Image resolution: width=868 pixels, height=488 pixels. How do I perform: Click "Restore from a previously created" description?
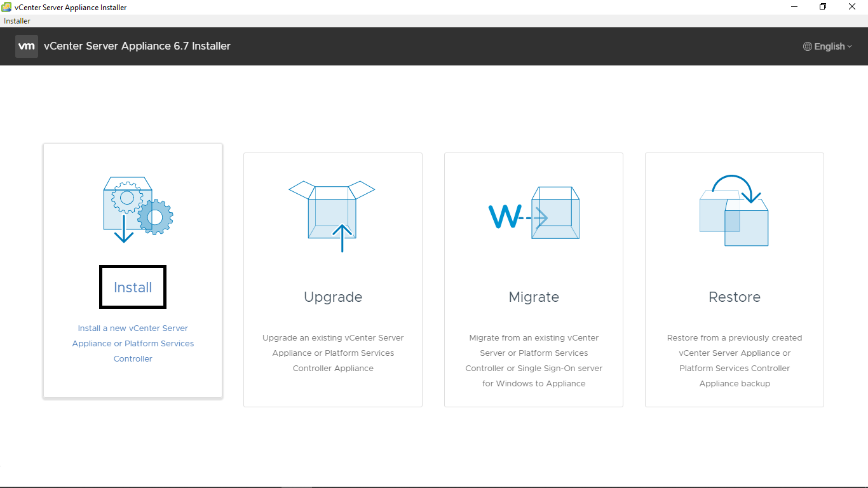click(x=735, y=361)
